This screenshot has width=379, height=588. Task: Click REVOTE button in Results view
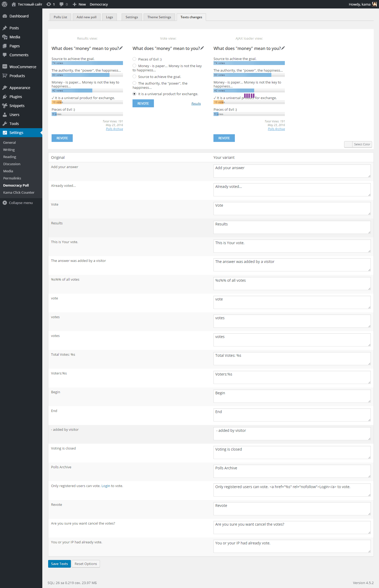point(62,138)
